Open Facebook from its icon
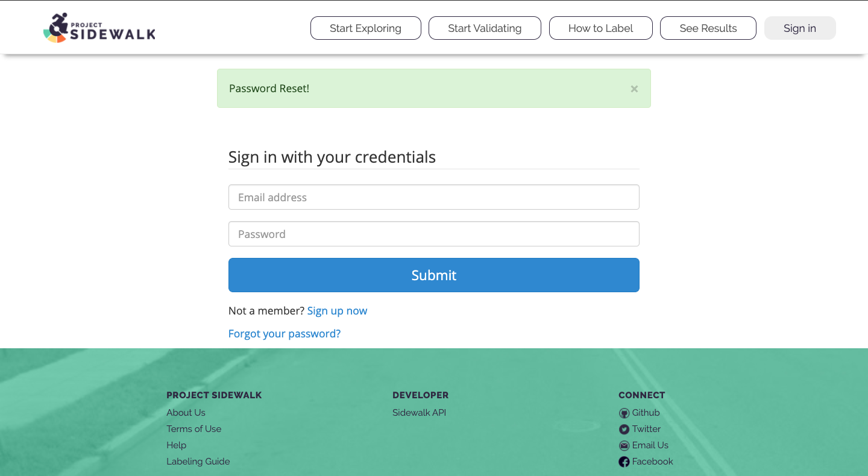868x476 pixels. [624, 462]
